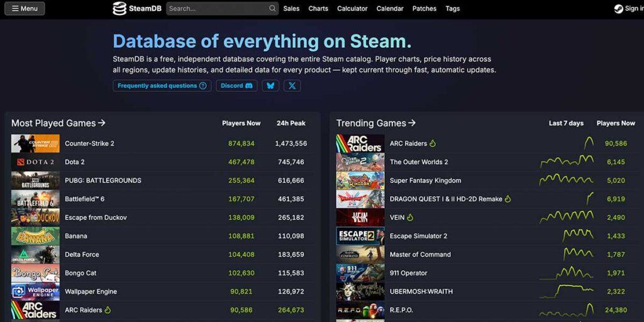Click the Battlefield 6 thumbnail image
Screen dimensions: 644x322
(35, 199)
